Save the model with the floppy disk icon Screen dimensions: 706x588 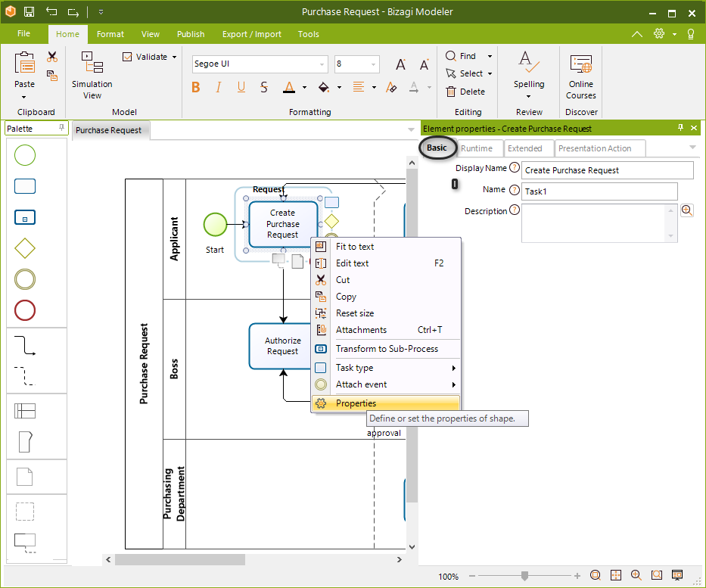pyautogui.click(x=30, y=11)
